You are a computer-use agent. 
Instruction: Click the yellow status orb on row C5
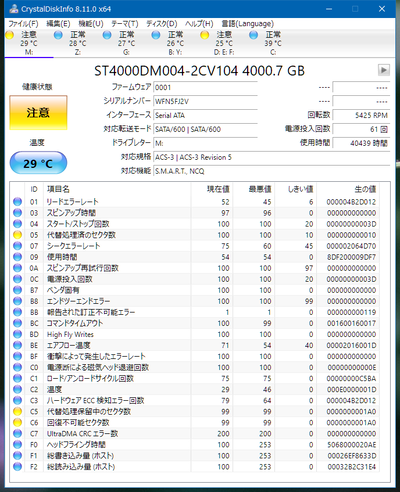click(x=17, y=411)
